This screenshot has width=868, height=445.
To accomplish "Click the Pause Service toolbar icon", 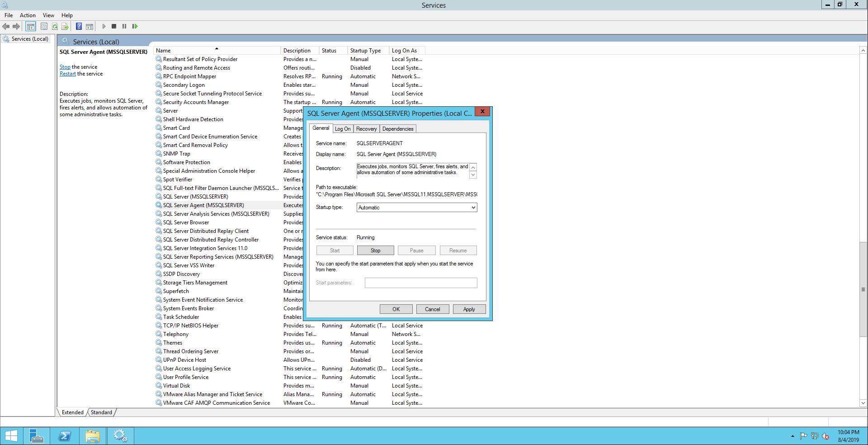I will pos(124,27).
